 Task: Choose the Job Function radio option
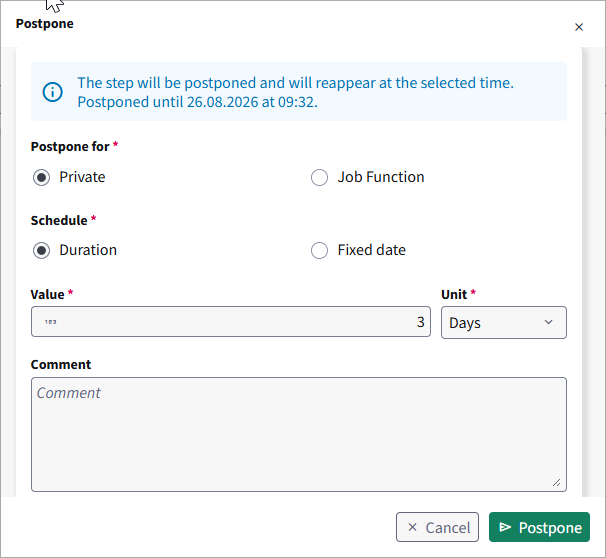320,177
